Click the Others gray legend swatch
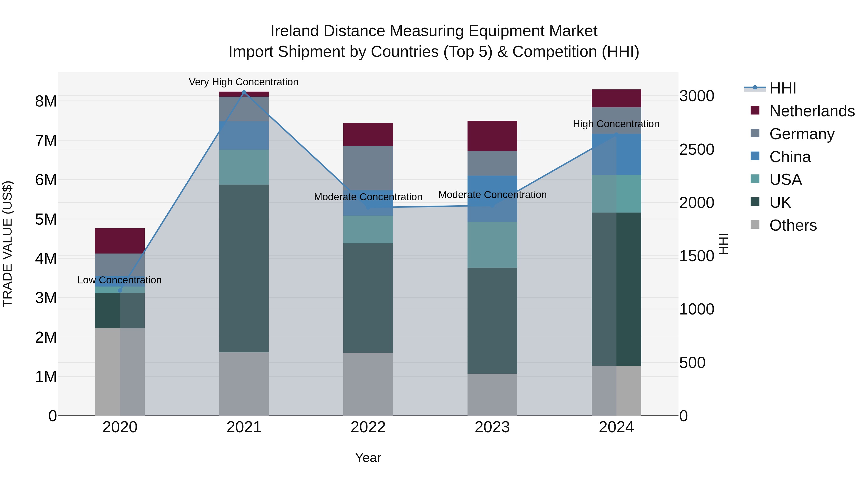The image size is (868, 488). (755, 224)
